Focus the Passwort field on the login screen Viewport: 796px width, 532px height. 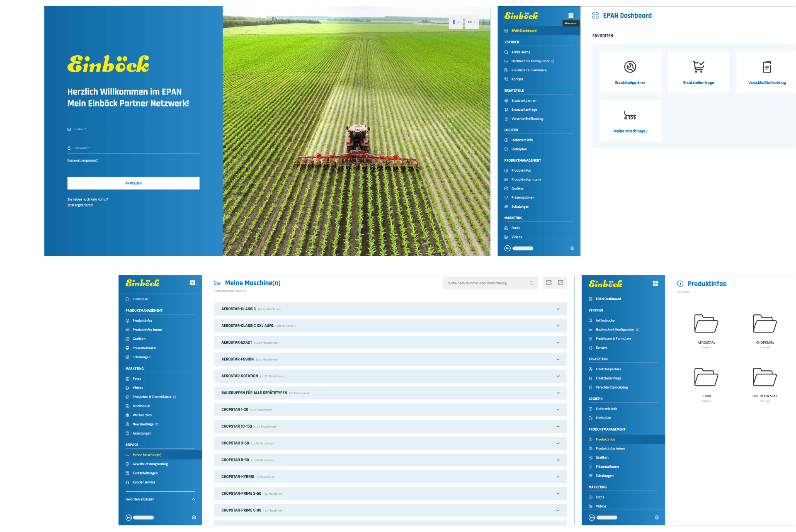coord(133,148)
